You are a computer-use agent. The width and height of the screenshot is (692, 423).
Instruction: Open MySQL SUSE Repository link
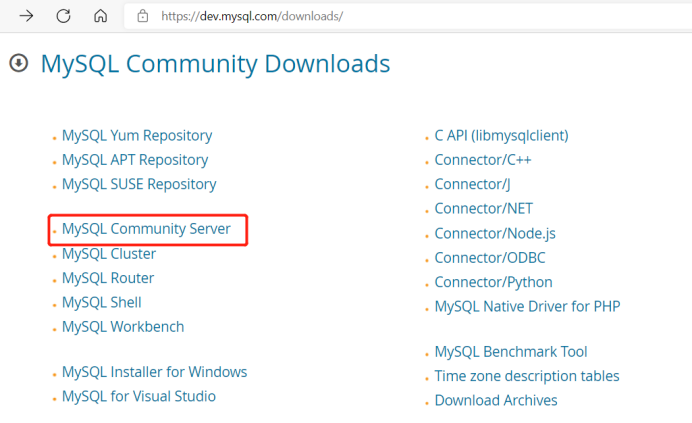(139, 184)
